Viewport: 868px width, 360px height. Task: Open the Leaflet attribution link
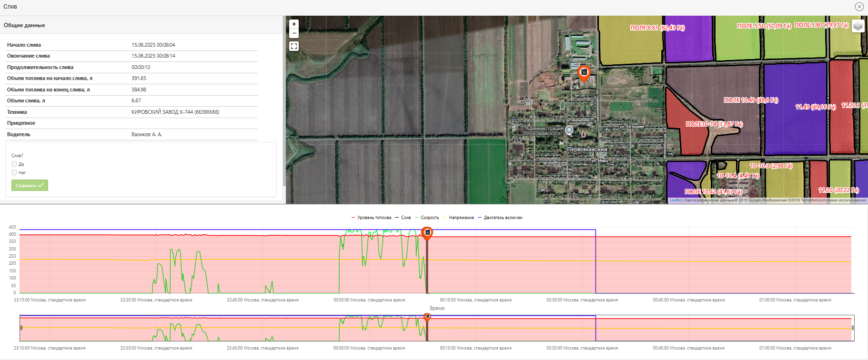(675, 200)
